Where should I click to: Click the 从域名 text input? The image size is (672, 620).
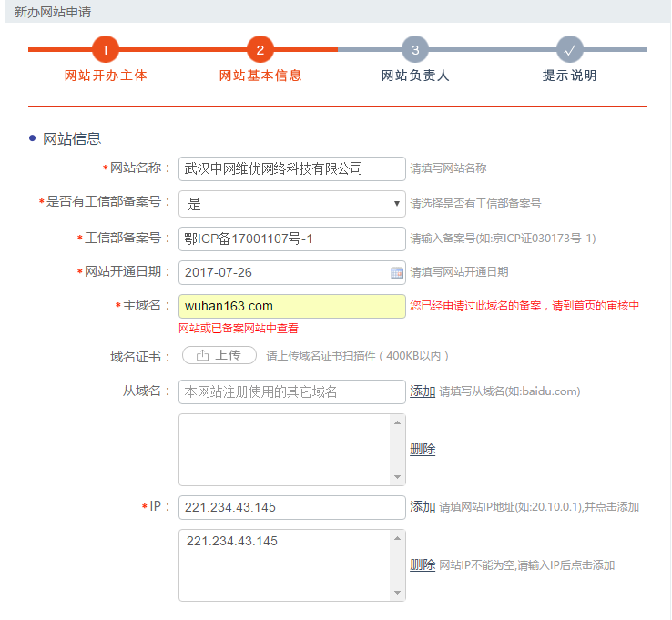[x=291, y=391]
